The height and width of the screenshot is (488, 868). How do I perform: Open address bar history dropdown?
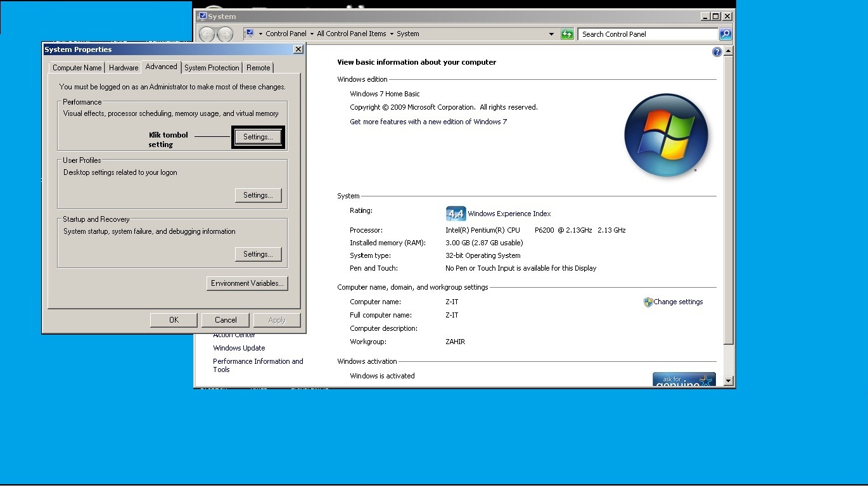[x=552, y=34]
